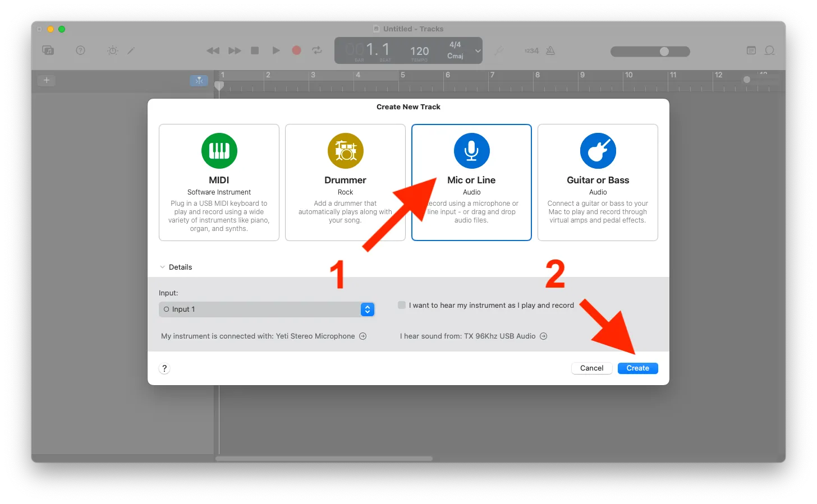Enable the metronome icon
This screenshot has height=504, width=817.
pyautogui.click(x=550, y=50)
